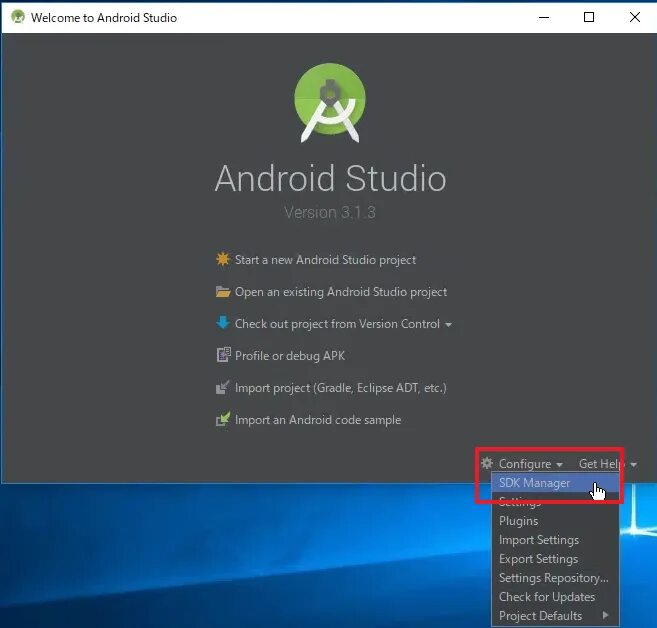Select SDK Manager from Configure menu
Image resolution: width=657 pixels, height=628 pixels.
tap(555, 483)
